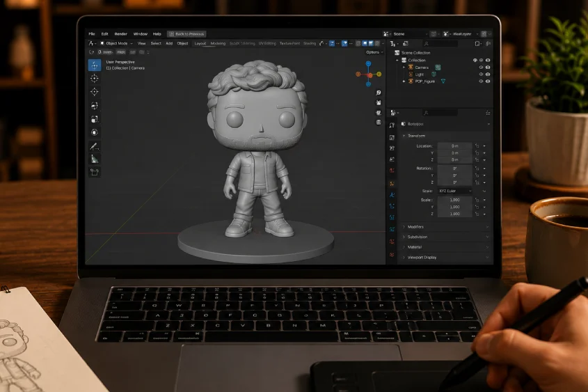Open the Object Mode dropdown
Viewport: 588px width, 392px height.
pyautogui.click(x=116, y=43)
